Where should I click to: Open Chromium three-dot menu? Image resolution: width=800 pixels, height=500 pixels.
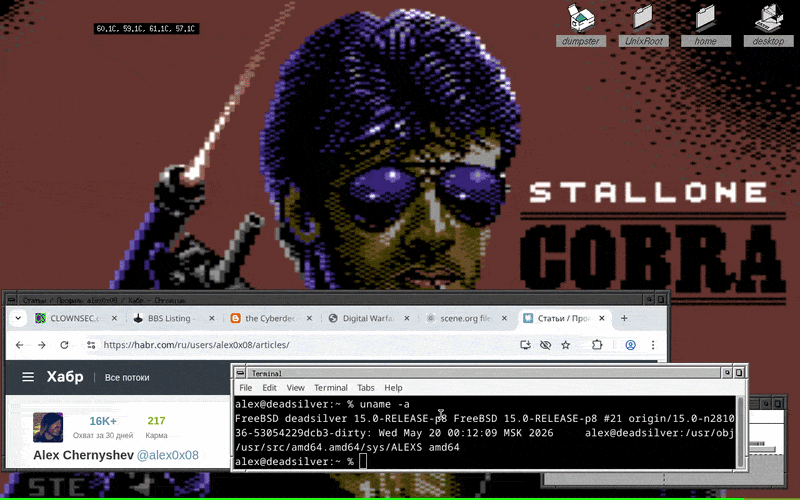click(x=653, y=345)
